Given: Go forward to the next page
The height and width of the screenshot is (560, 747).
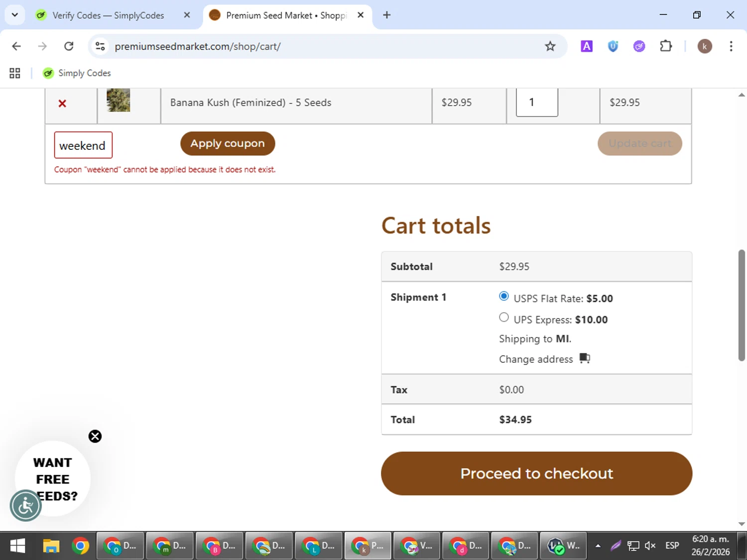Looking at the screenshot, I should pos(42,46).
